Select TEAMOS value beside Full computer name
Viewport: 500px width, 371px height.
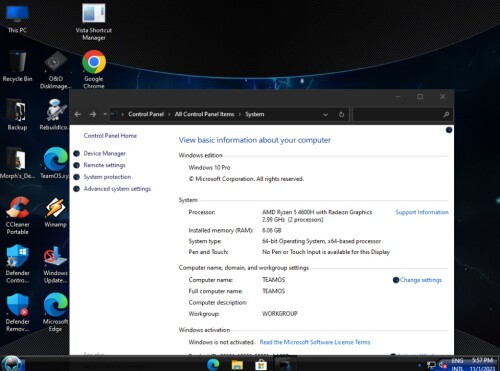click(273, 291)
